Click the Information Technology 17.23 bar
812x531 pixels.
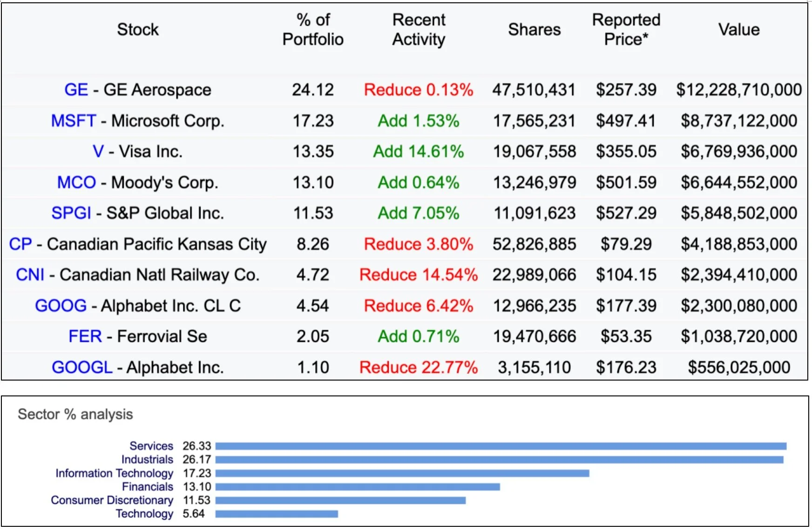pyautogui.click(x=402, y=473)
